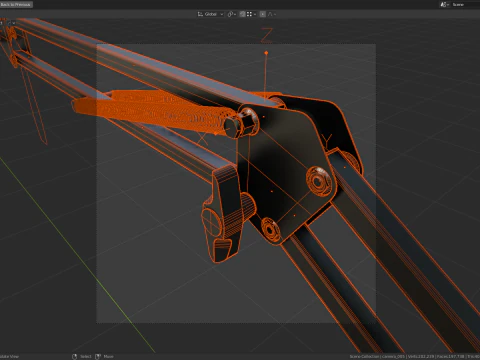Open the proportional falloff curve dropdown
This screenshot has width=480, height=360.
(272, 14)
